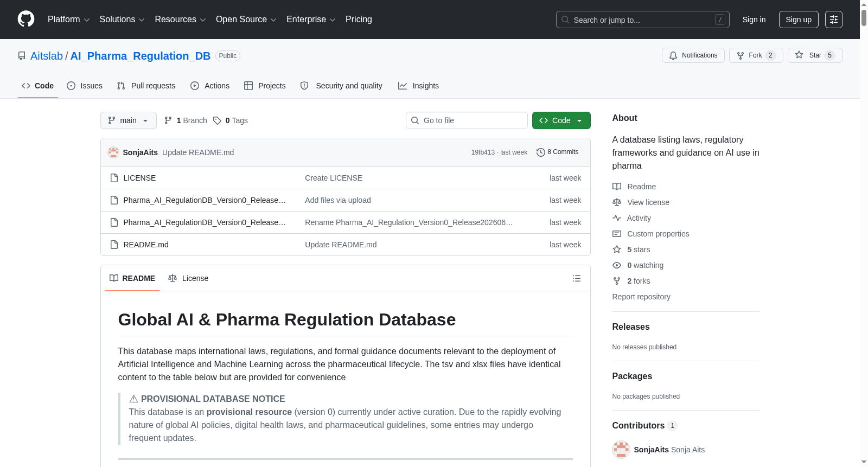This screenshot has height=467, width=868.
Task: Click the Sign in link
Action: [x=754, y=20]
